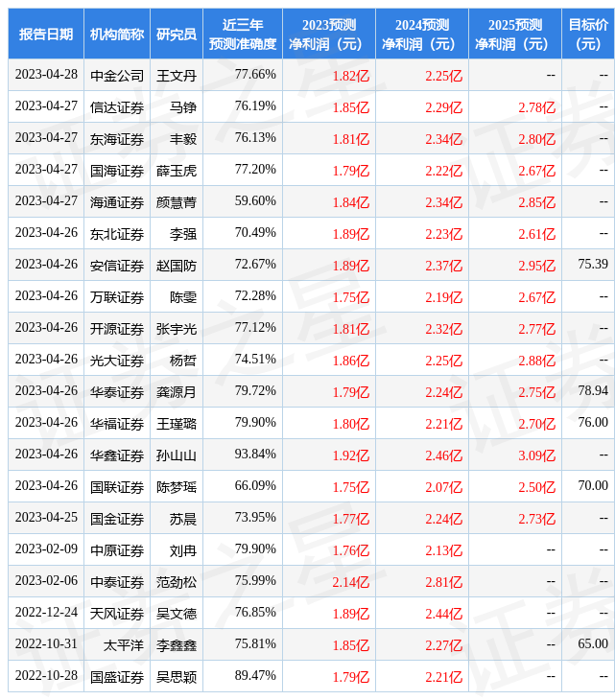Click the 报告日期 column header
This screenshot has width=615, height=700.
[x=45, y=35]
